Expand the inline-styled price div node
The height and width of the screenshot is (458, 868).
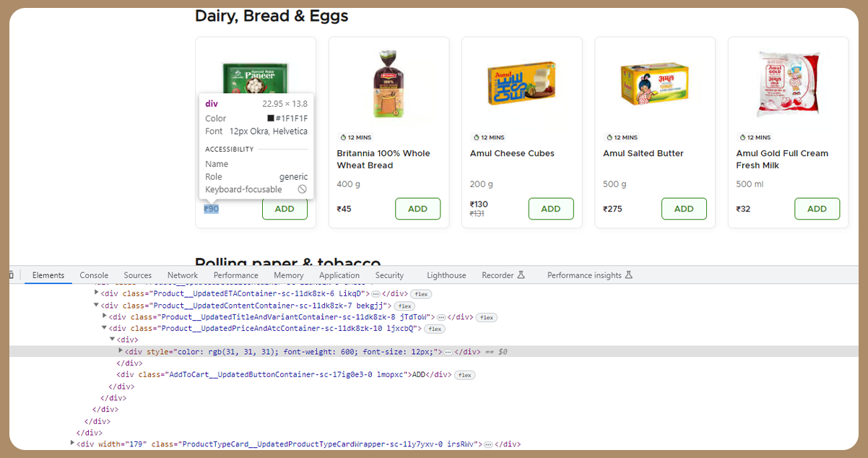tap(120, 352)
